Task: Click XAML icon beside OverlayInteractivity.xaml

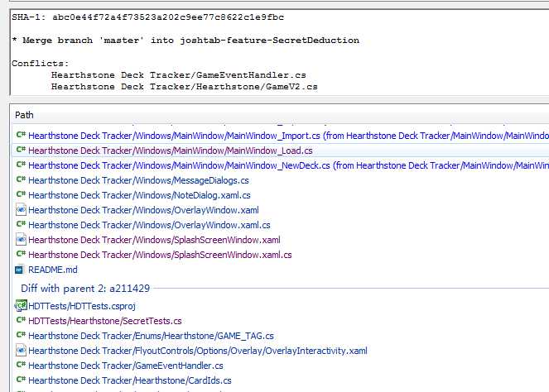Action: tap(21, 351)
